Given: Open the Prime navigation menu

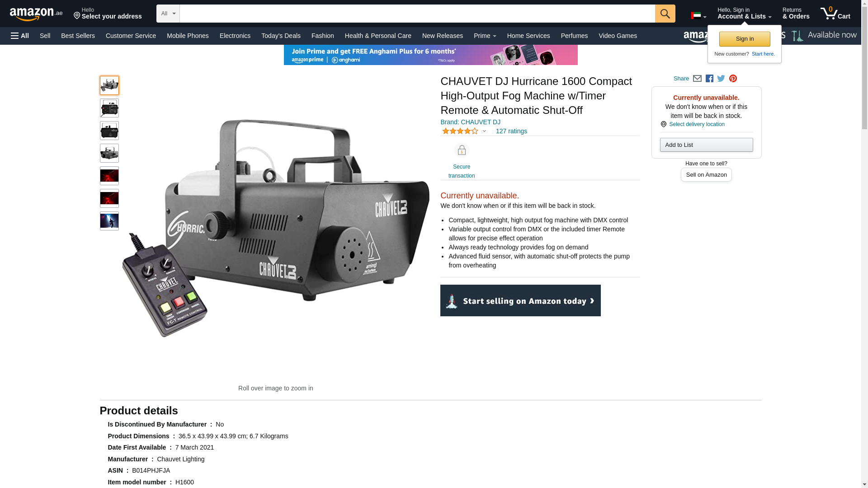Looking at the screenshot, I should [485, 36].
